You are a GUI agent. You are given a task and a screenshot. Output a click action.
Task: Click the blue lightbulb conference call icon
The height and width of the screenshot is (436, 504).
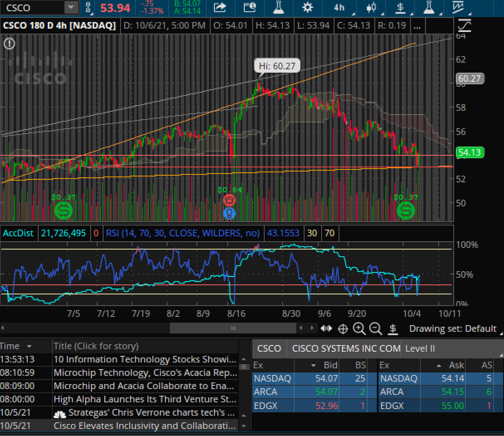[x=229, y=213]
